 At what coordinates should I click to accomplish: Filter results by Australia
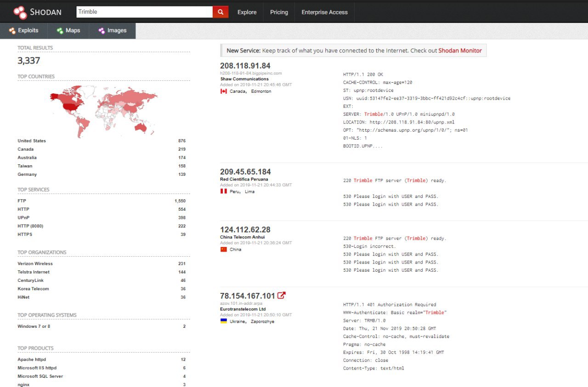[27, 157]
